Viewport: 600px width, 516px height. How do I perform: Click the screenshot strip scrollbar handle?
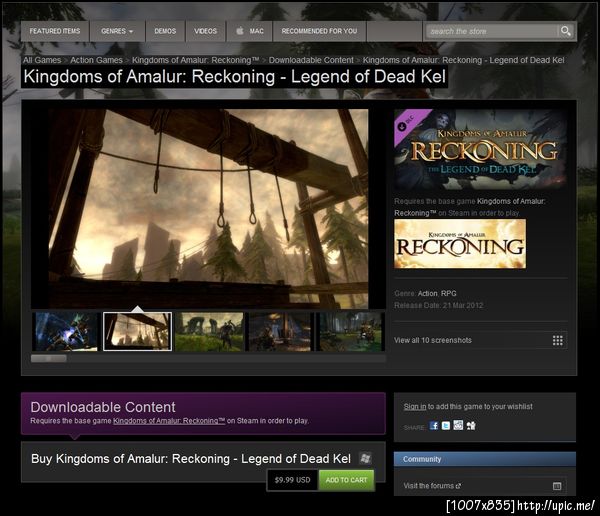tap(49, 358)
